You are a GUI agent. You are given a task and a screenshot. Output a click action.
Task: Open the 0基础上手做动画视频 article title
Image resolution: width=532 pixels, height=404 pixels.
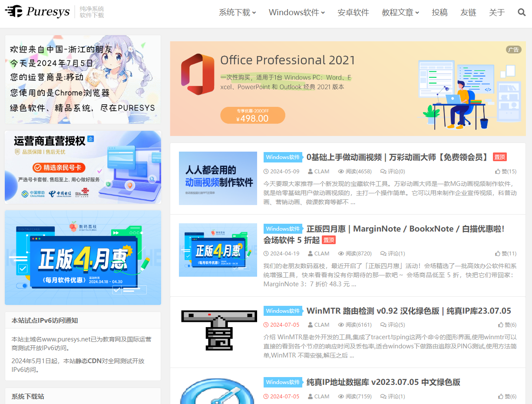pyautogui.click(x=398, y=157)
